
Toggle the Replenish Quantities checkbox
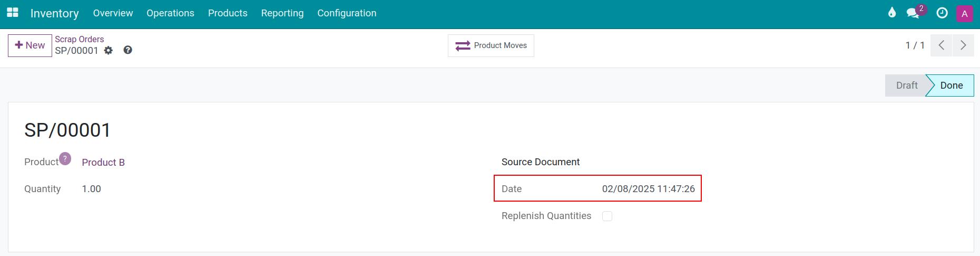point(607,216)
